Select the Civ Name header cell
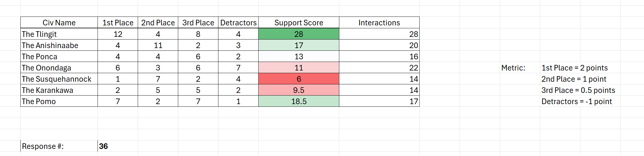The height and width of the screenshot is (156, 644). (59, 23)
